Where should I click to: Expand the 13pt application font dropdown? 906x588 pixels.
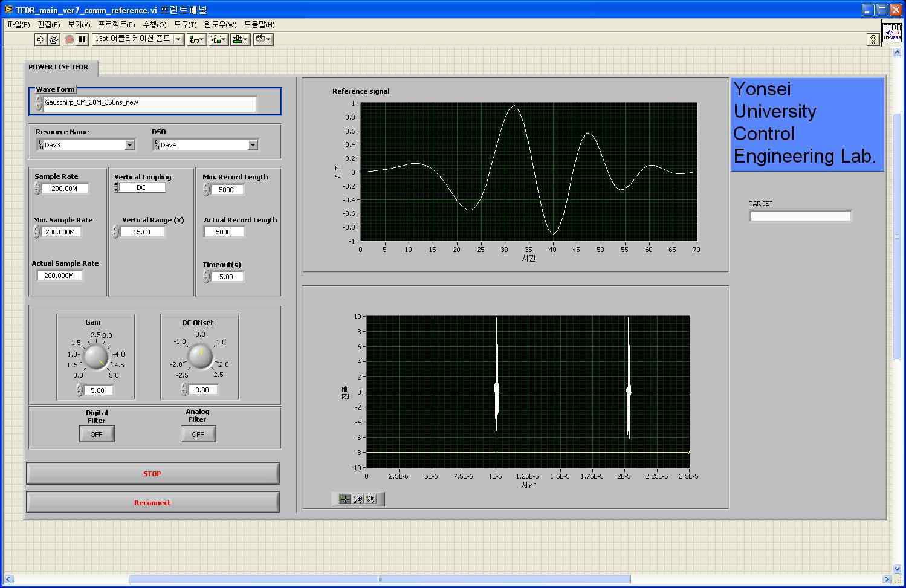[178, 39]
